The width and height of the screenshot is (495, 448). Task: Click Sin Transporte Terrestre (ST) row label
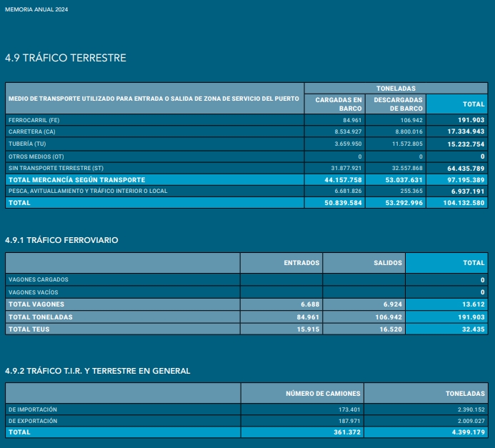[x=51, y=167]
